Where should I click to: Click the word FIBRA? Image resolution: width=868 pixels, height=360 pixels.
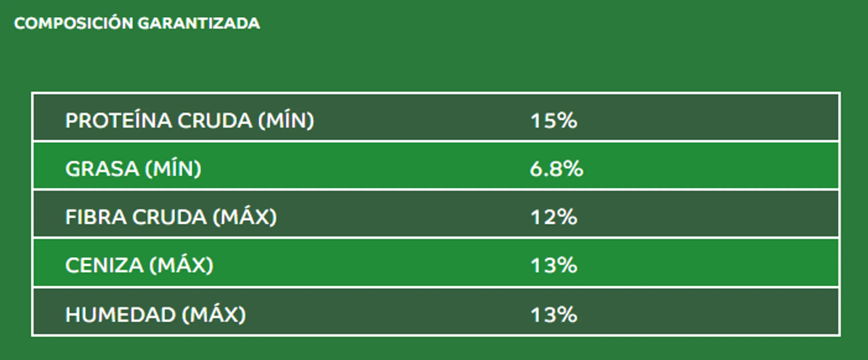(x=96, y=217)
